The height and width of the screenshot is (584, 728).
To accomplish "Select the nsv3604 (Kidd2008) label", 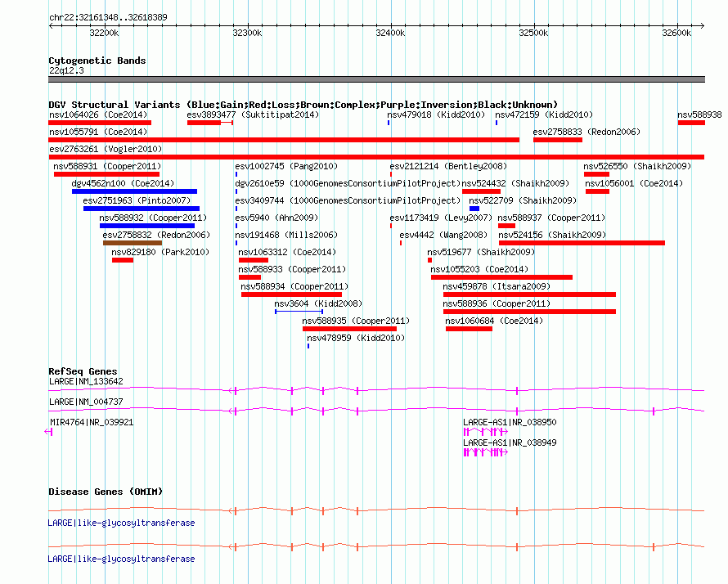I will pos(318,303).
